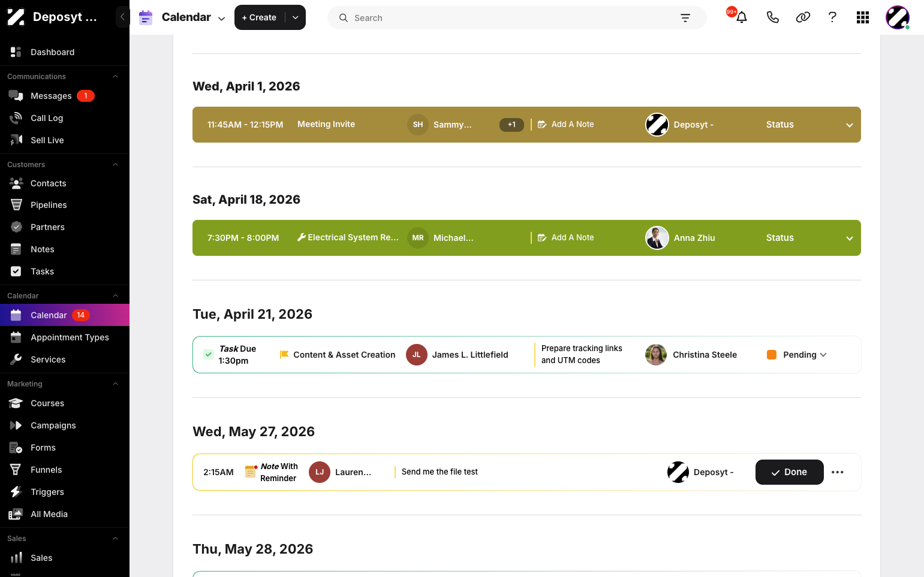
Task: Click the +1 attendees badge
Action: (x=511, y=125)
